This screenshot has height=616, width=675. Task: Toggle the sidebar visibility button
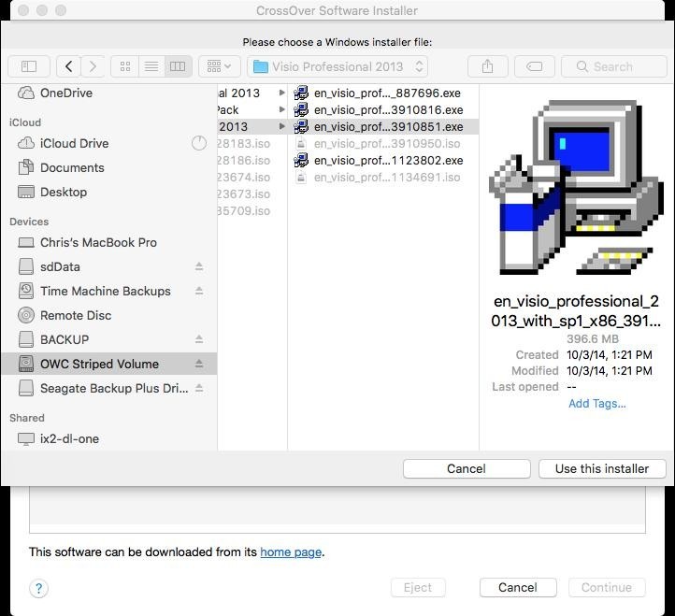pos(29,66)
